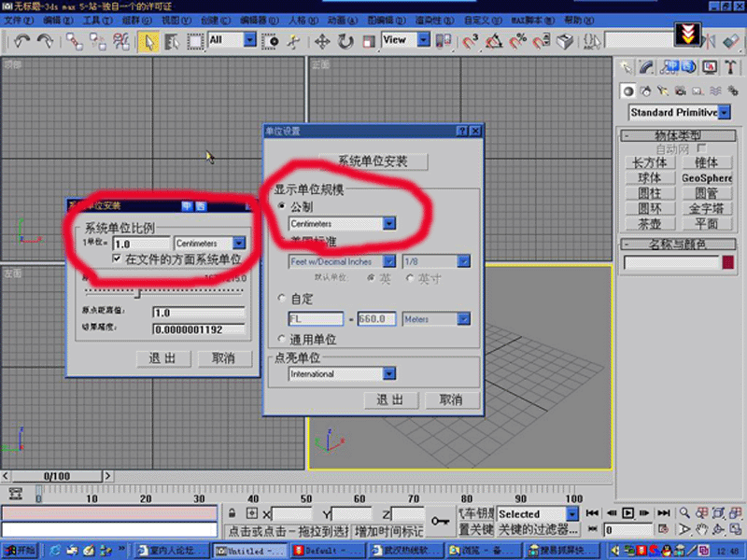Image resolution: width=747 pixels, height=560 pixels.
Task: Open the 创建 (Create) menu
Action: click(216, 21)
